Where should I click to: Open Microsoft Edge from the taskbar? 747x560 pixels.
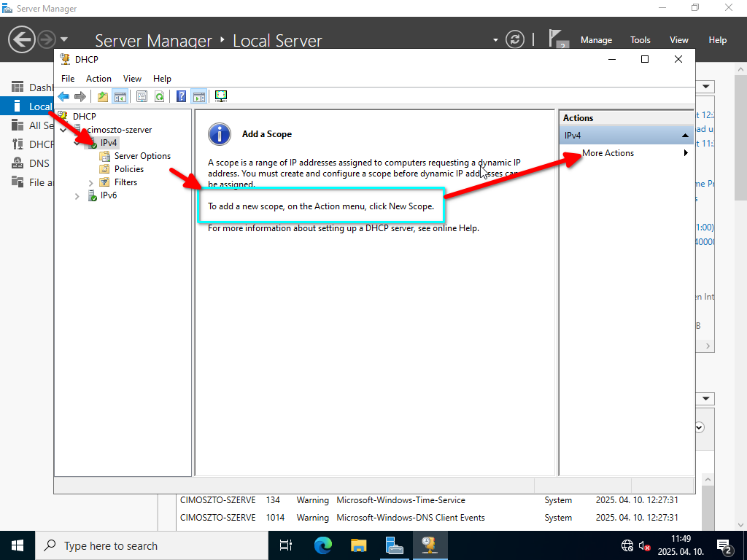322,545
